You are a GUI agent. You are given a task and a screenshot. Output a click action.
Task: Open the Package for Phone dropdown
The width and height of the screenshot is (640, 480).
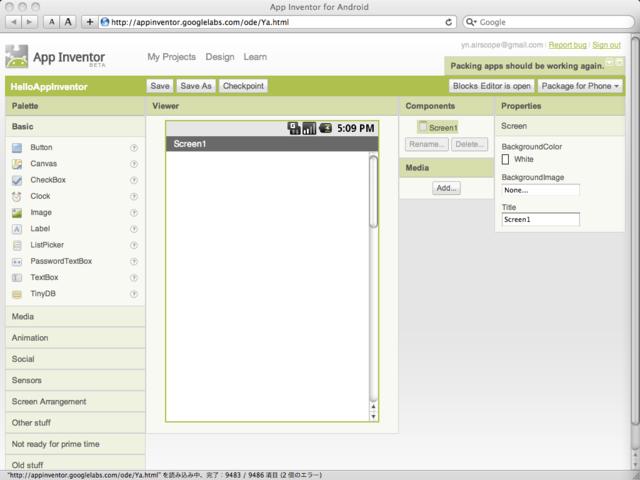click(x=580, y=86)
